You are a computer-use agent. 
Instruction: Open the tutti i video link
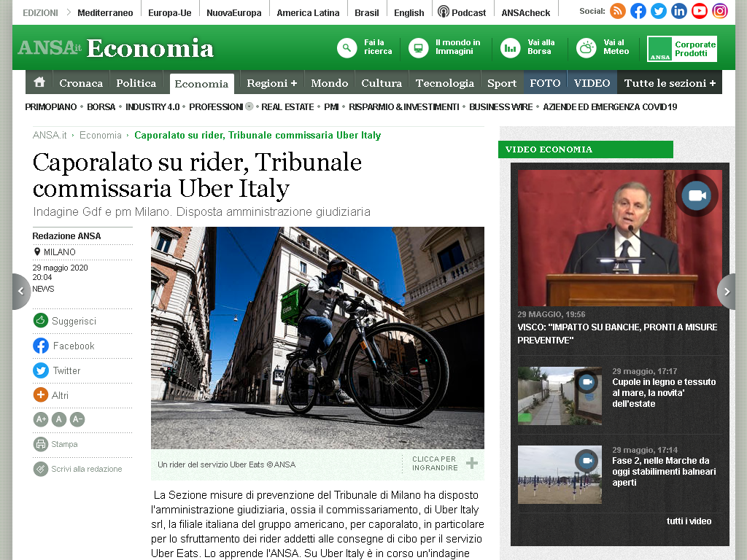(x=689, y=521)
